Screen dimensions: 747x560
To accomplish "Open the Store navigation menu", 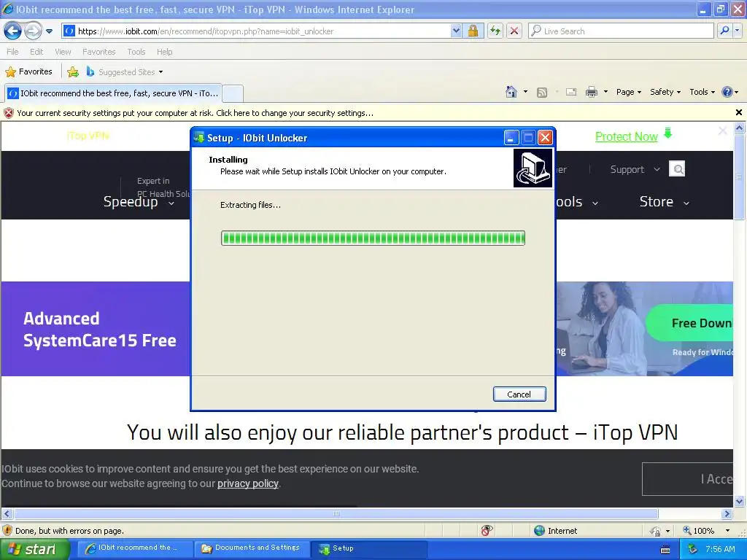I will tap(664, 202).
